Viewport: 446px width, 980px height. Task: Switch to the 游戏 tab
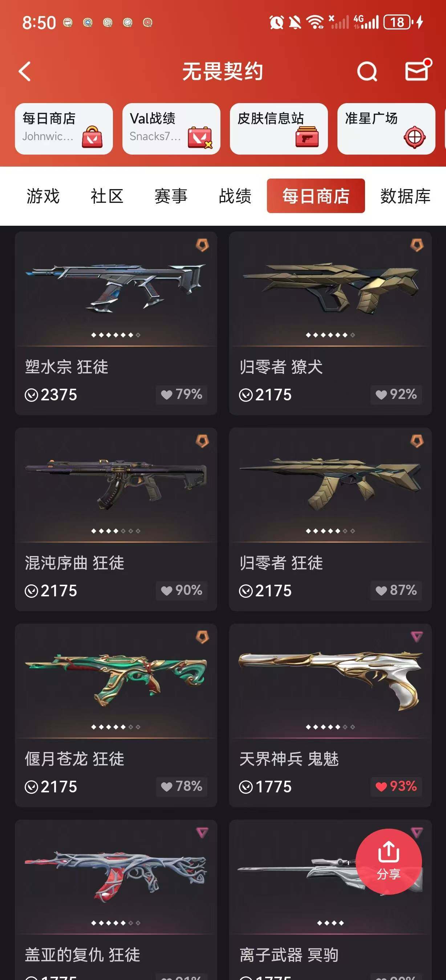tap(43, 196)
